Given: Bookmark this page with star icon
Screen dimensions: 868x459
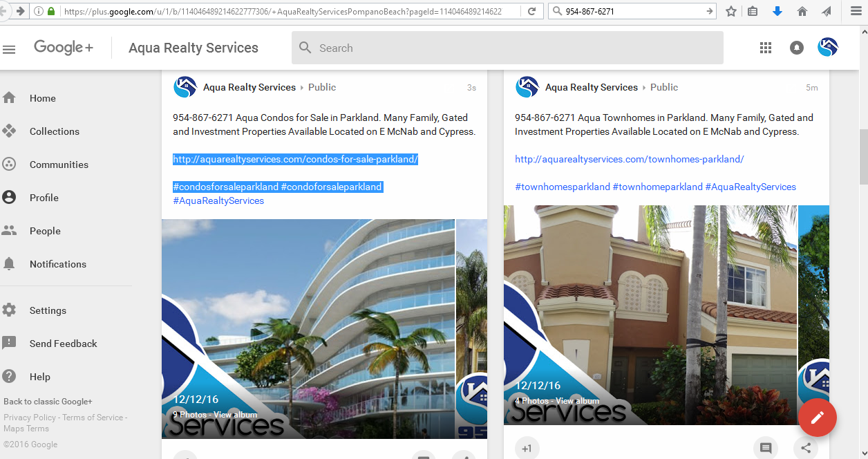Looking at the screenshot, I should click(x=731, y=11).
